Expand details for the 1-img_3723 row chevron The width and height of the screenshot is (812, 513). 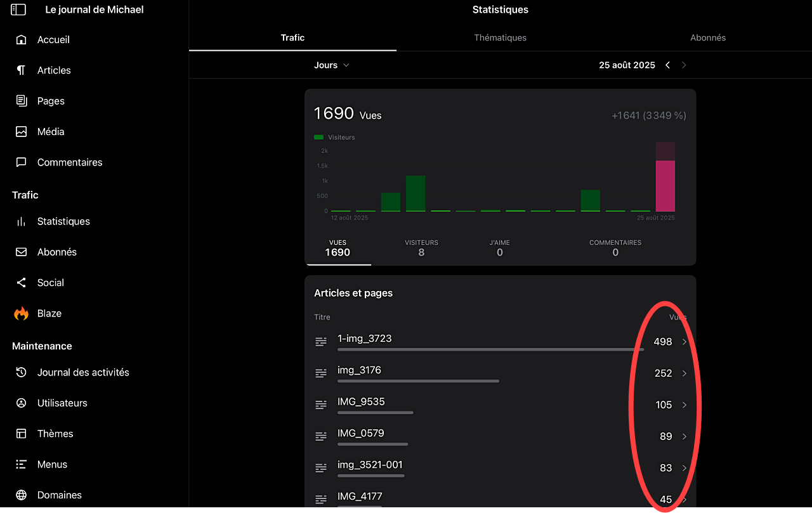click(x=684, y=342)
